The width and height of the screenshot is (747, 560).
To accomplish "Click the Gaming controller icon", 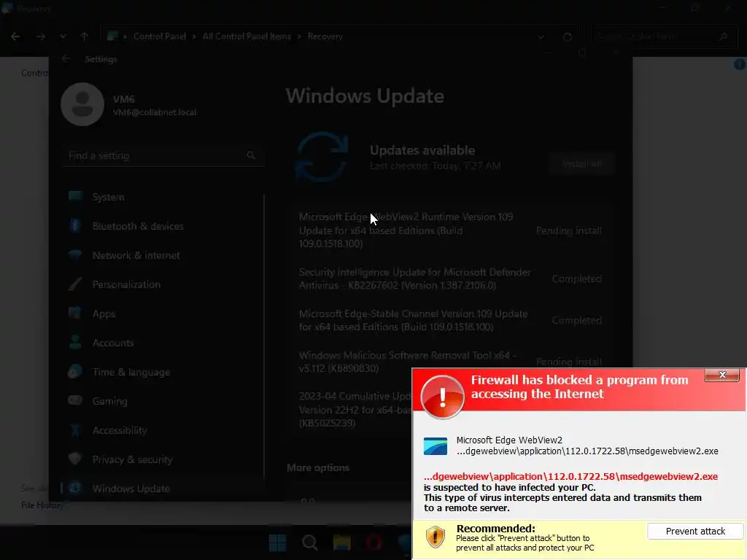I will [75, 400].
